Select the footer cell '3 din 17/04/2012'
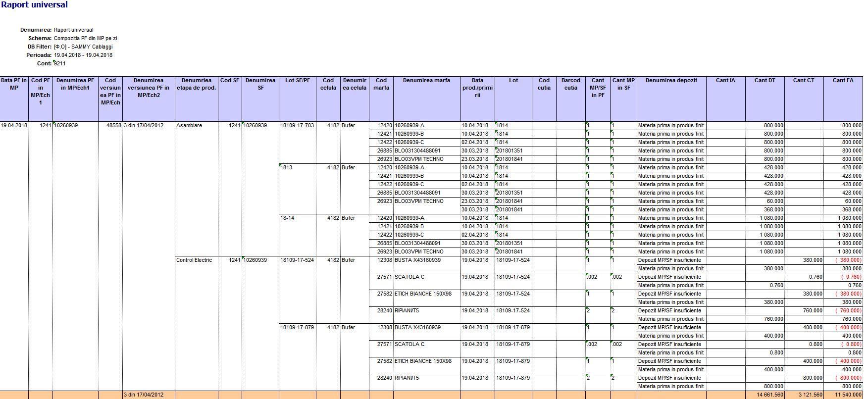Viewport: 868px width, 399px height. tap(144, 395)
